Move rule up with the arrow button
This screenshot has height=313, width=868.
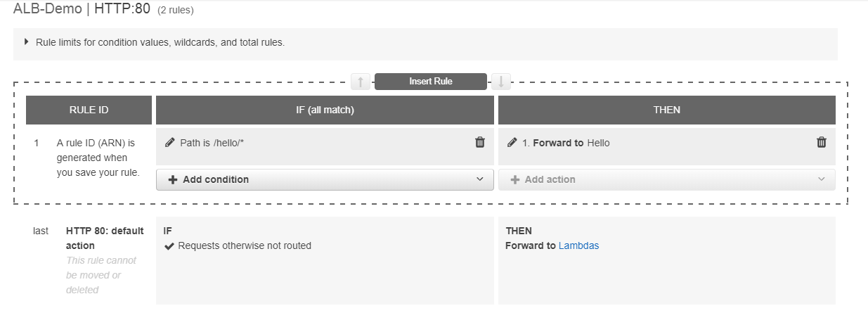click(x=360, y=82)
